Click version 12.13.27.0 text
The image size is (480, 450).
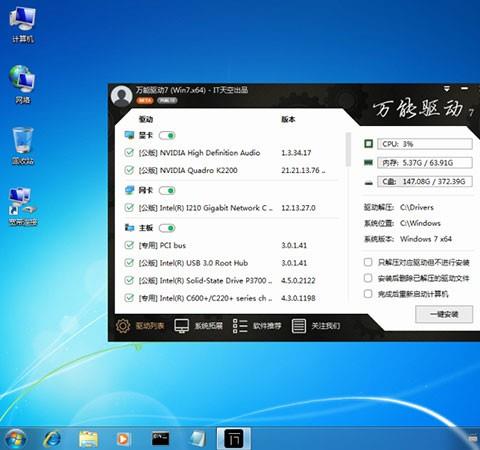[x=298, y=208]
